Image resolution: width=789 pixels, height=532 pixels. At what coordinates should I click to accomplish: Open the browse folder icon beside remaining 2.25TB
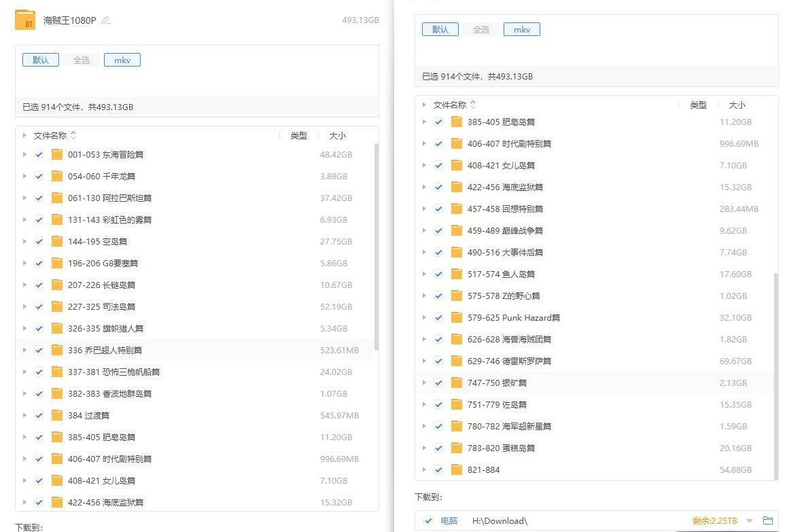(768, 520)
